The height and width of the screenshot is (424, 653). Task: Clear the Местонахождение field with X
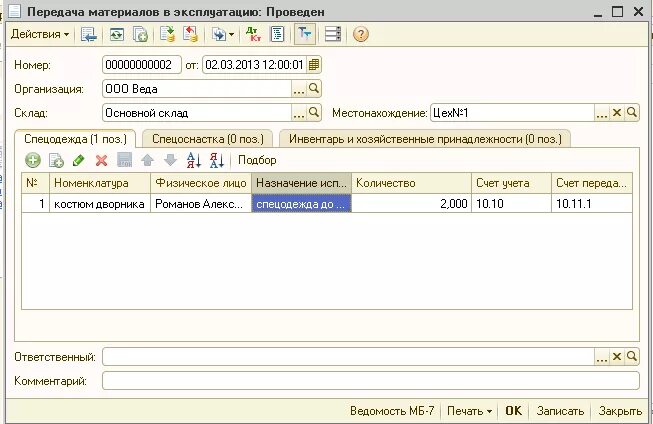[x=617, y=113]
